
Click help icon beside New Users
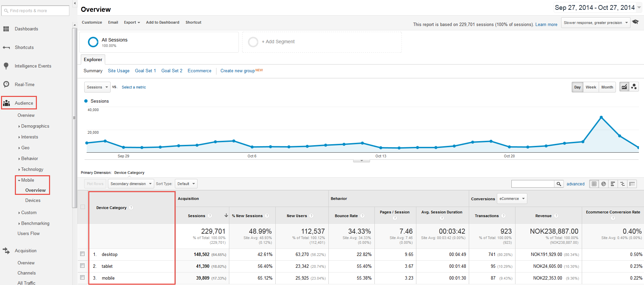point(311,216)
